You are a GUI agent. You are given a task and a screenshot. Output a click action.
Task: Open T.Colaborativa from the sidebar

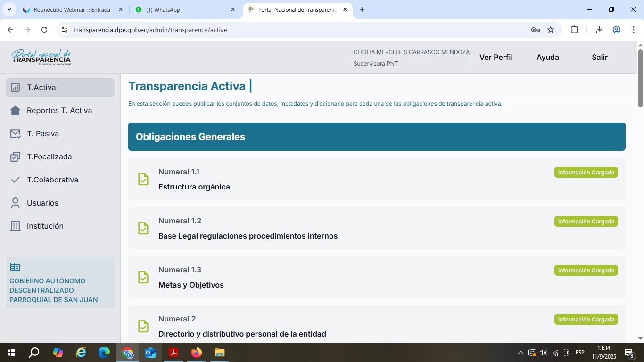click(x=52, y=180)
